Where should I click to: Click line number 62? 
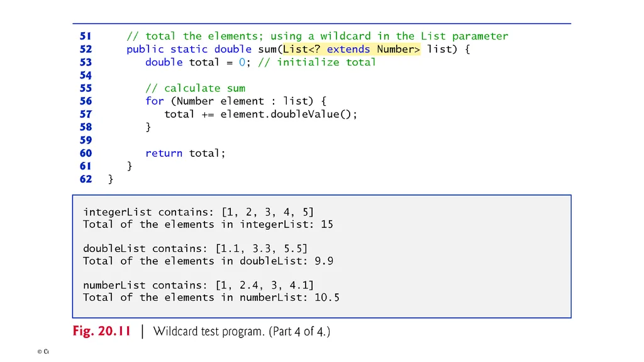click(86, 179)
